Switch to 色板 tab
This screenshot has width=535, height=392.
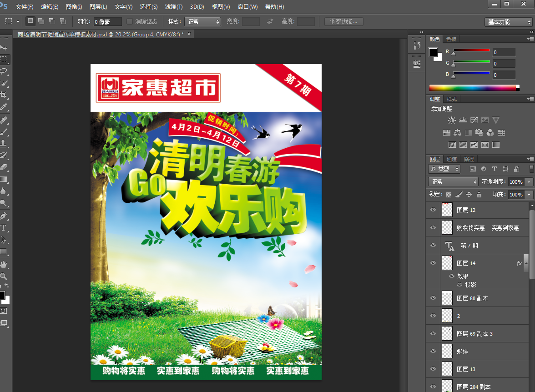pos(451,39)
